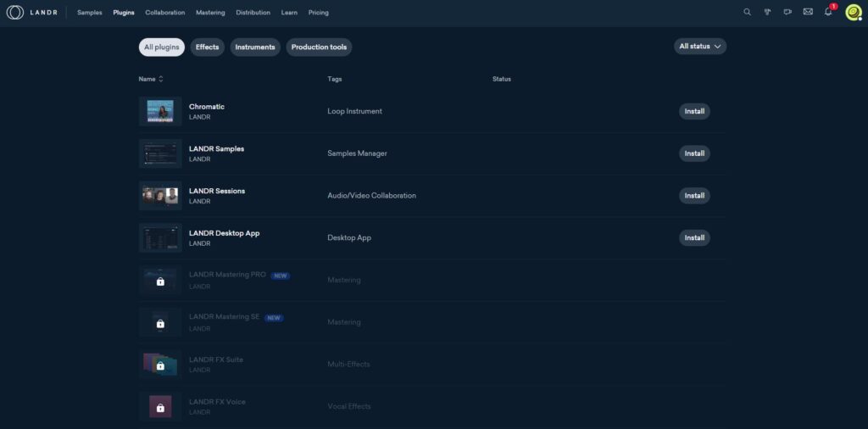
Task: Install LANDR Sessions
Action: point(694,195)
